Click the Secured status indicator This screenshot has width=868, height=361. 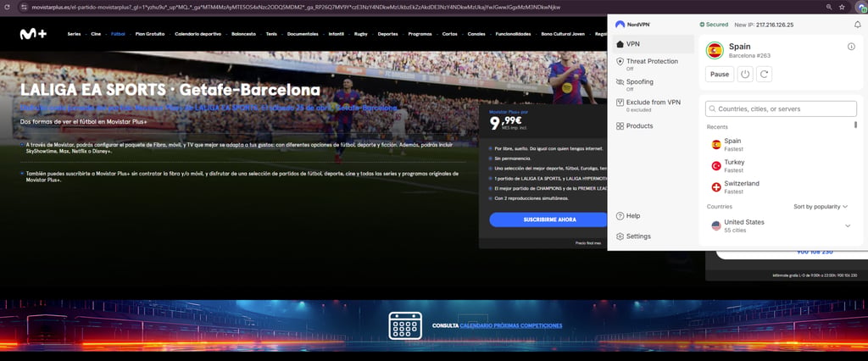pyautogui.click(x=714, y=25)
